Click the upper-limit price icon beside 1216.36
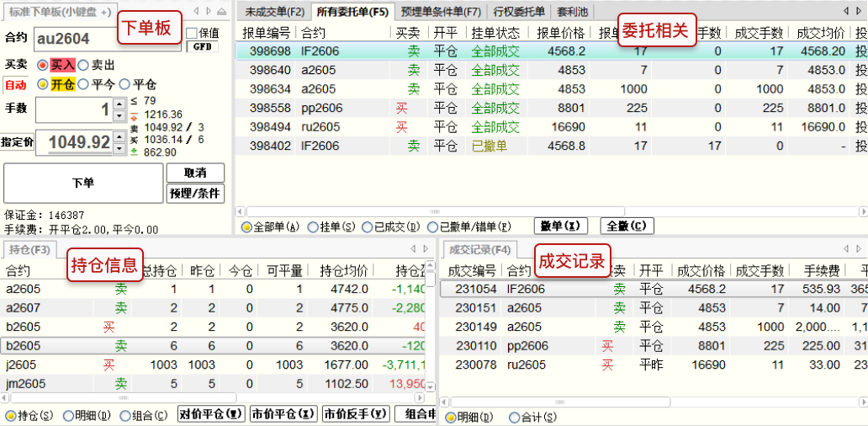868x426 pixels. click(x=135, y=114)
